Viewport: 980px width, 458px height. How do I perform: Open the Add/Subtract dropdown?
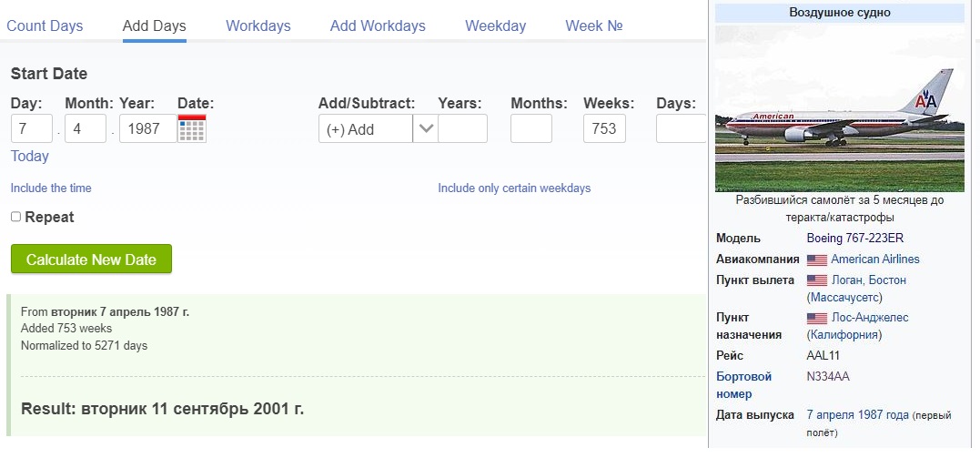pyautogui.click(x=378, y=129)
